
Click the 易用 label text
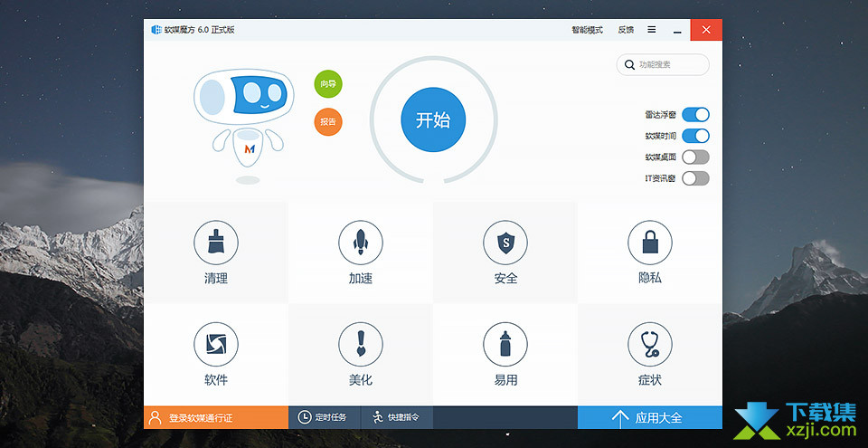505,380
